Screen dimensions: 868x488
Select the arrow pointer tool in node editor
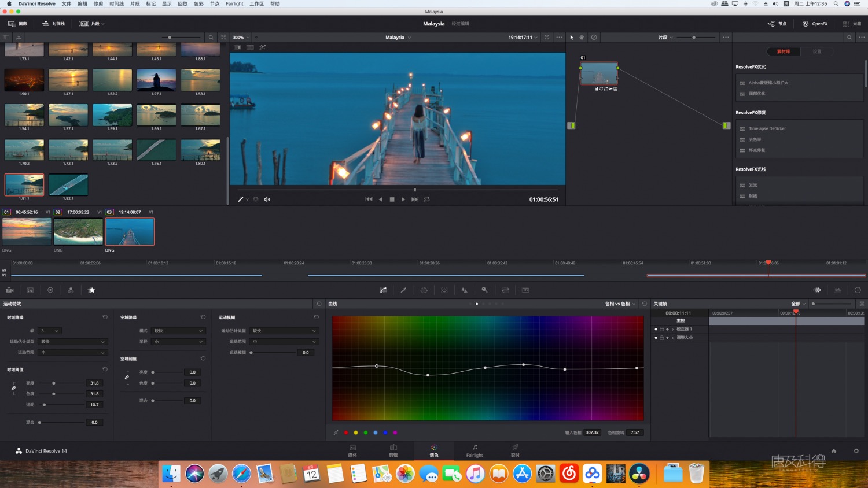572,38
